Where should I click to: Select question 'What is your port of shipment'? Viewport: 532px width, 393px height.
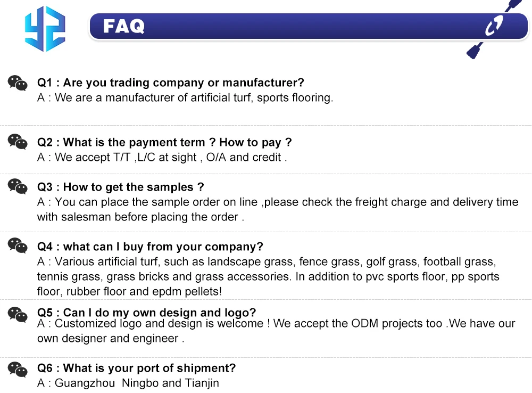tap(136, 369)
